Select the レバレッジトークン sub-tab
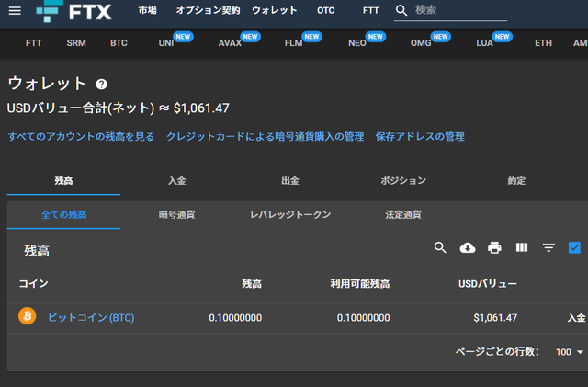This screenshot has width=588, height=387. (x=290, y=215)
